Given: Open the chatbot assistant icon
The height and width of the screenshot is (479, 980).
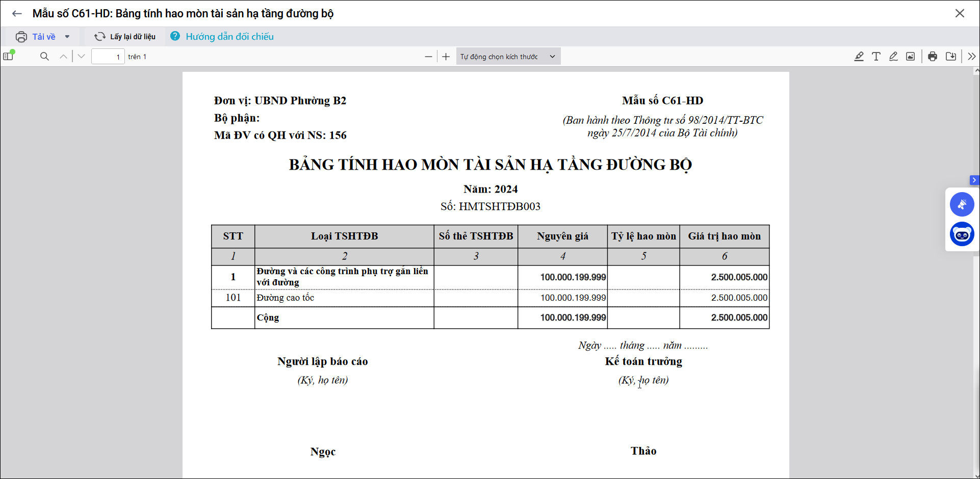Looking at the screenshot, I should point(962,234).
